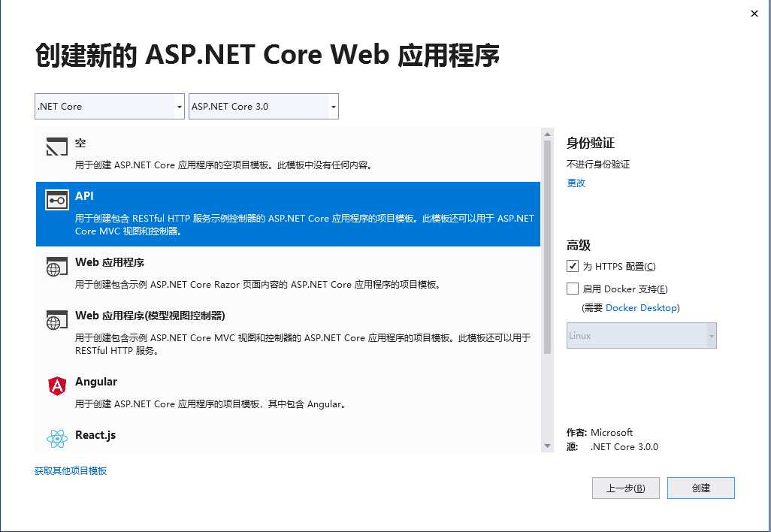
Task: Select the React.js template title
Action: (x=95, y=435)
